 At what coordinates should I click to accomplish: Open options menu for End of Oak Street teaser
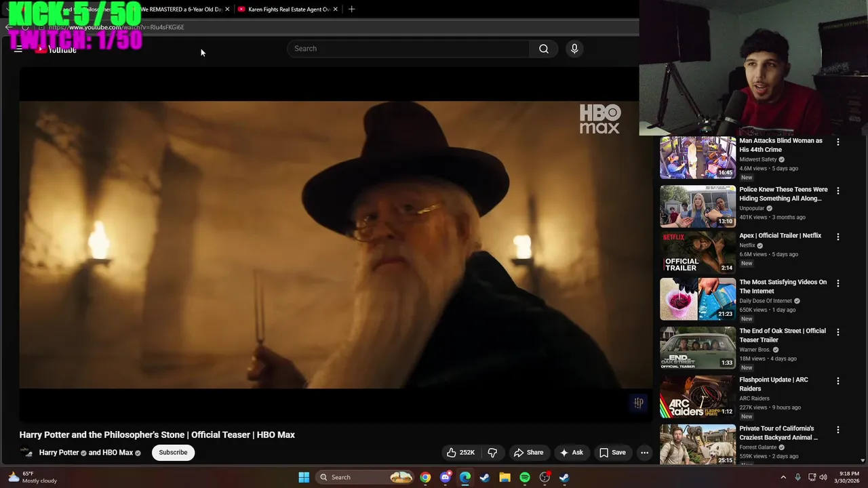[838, 332]
